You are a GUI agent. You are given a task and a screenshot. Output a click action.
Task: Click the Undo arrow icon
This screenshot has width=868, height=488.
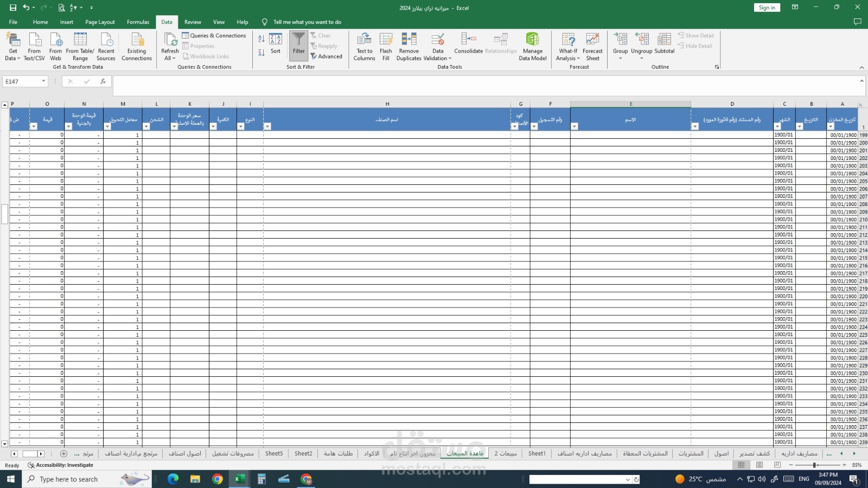coord(26,8)
